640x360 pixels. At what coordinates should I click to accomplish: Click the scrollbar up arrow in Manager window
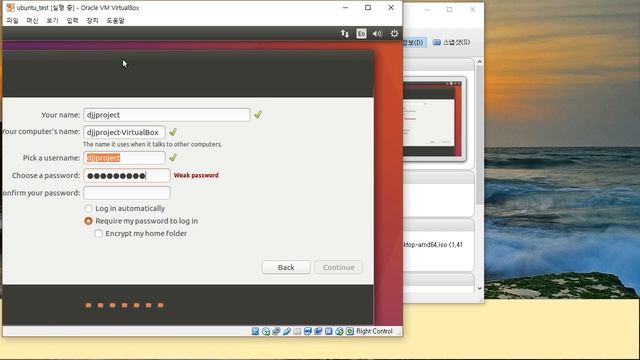tap(480, 62)
